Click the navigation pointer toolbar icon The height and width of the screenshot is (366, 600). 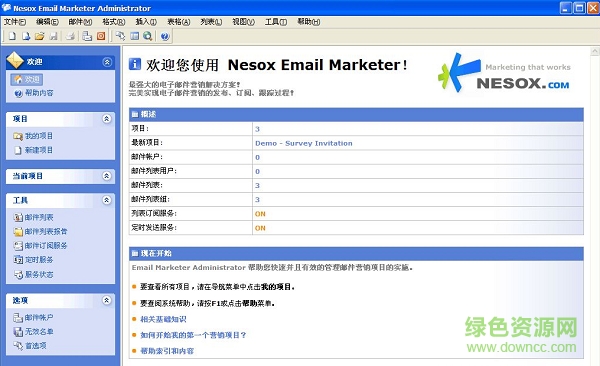click(x=121, y=36)
